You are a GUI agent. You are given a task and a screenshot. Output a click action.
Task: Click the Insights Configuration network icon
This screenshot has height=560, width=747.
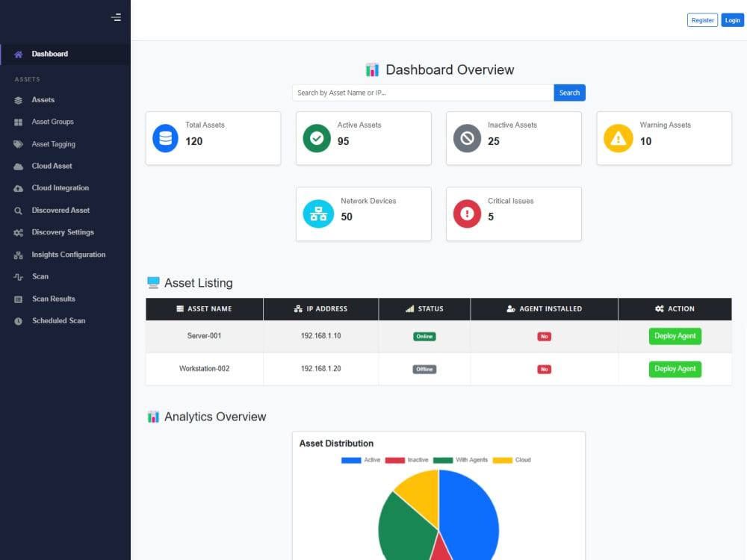(18, 255)
